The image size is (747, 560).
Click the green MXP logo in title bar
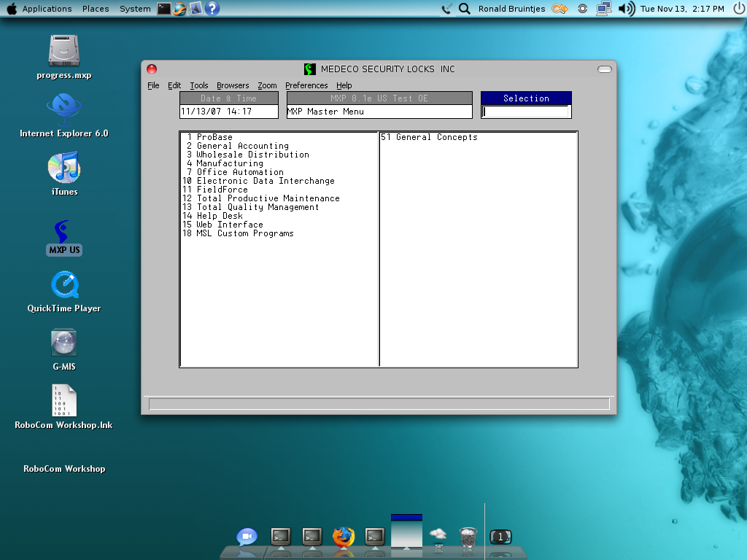[x=309, y=69]
